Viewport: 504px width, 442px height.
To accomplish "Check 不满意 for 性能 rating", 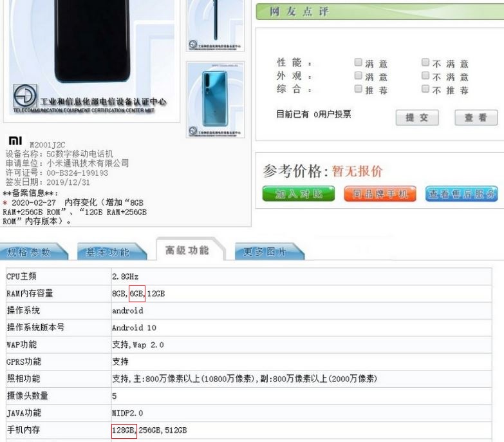I will coord(425,62).
